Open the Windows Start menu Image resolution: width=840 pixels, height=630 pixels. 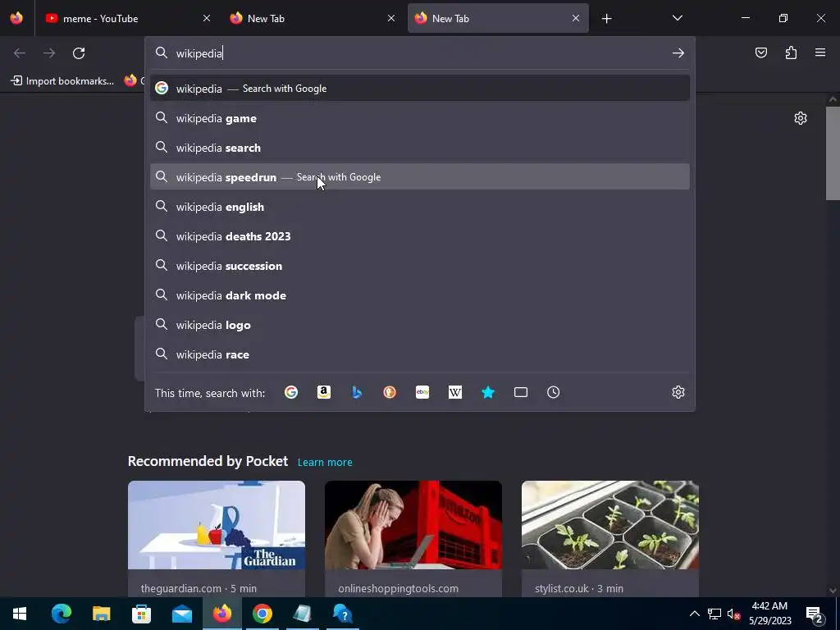click(20, 614)
